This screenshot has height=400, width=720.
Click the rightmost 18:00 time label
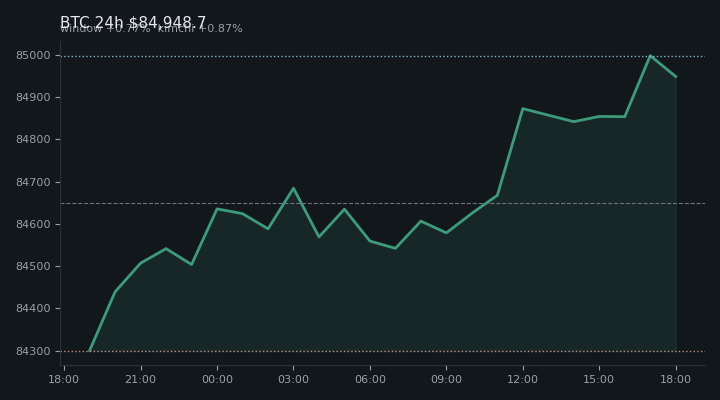point(675,379)
